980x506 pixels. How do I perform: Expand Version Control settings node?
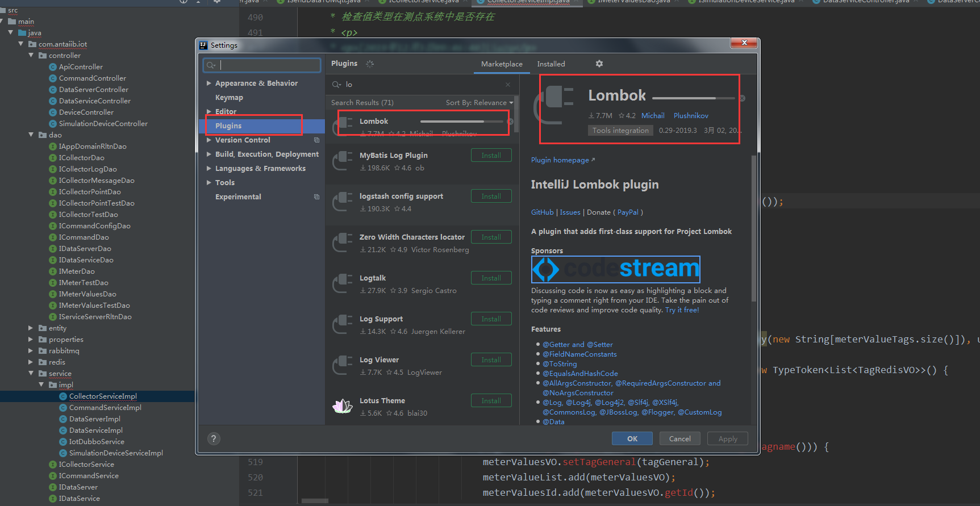point(209,140)
